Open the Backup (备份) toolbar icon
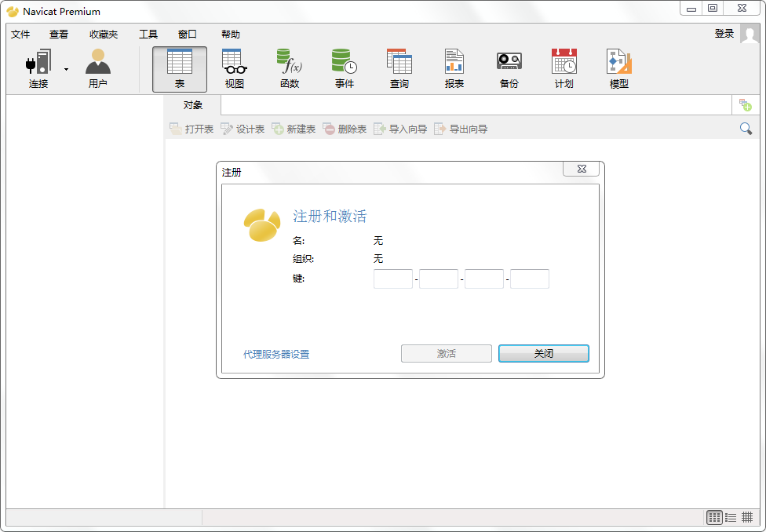The image size is (766, 532). pyautogui.click(x=509, y=69)
